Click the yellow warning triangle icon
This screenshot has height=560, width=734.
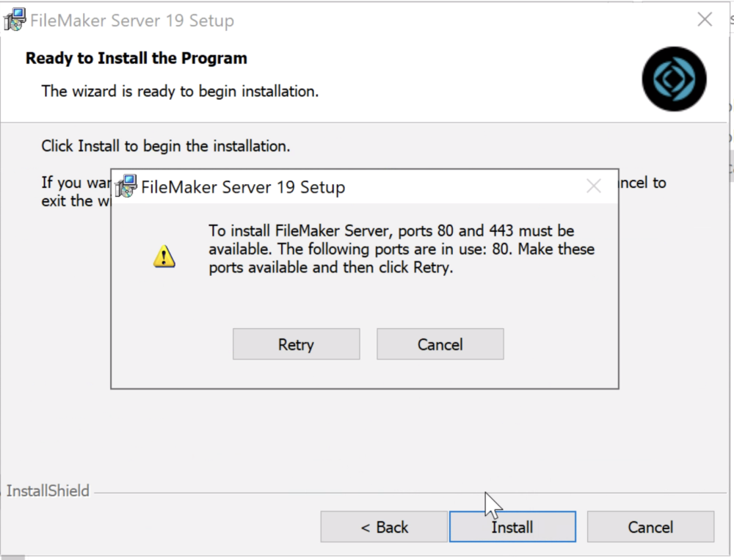pos(163,256)
